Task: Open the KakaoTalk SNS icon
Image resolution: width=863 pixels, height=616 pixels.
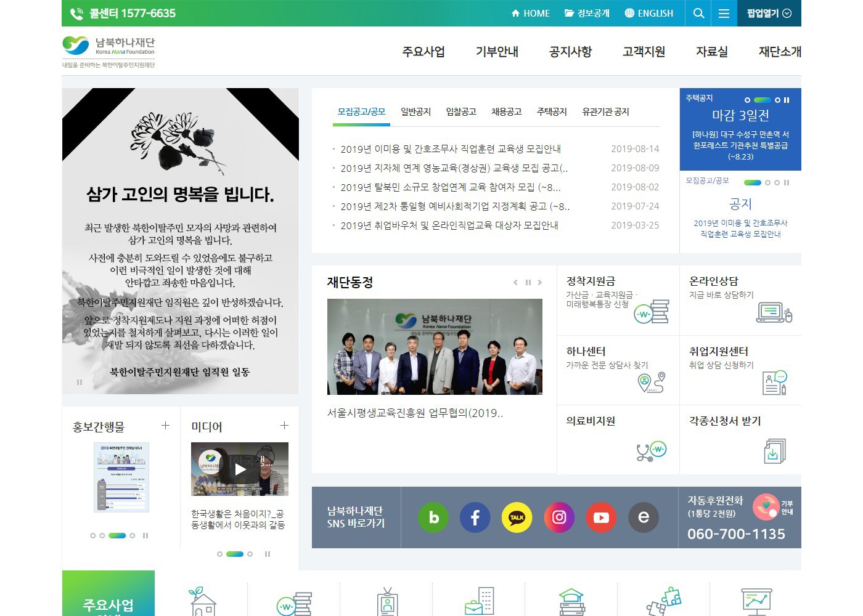Action: coord(517,517)
